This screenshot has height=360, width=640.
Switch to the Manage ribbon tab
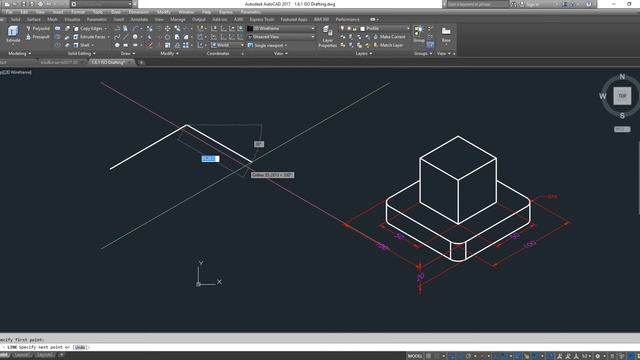(x=178, y=19)
